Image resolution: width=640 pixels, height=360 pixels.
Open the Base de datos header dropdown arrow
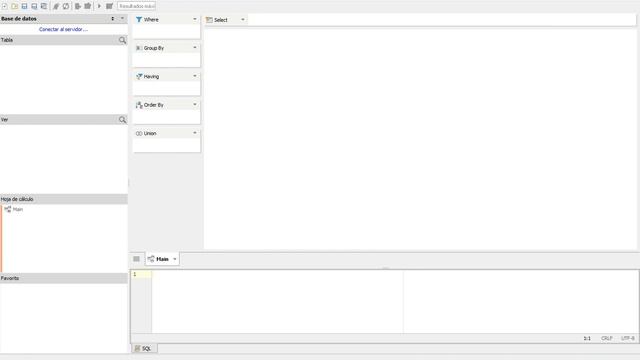click(122, 19)
